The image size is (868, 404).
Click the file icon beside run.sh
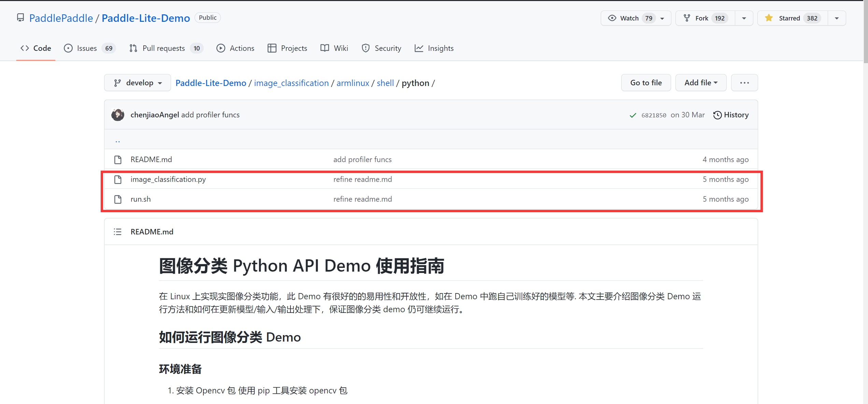118,199
